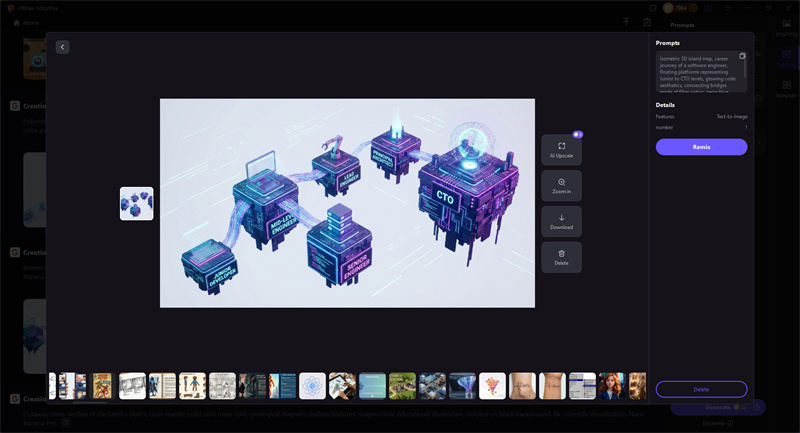Click the back arrow in the preview dialog
Image resolution: width=800 pixels, height=433 pixels.
[62, 47]
